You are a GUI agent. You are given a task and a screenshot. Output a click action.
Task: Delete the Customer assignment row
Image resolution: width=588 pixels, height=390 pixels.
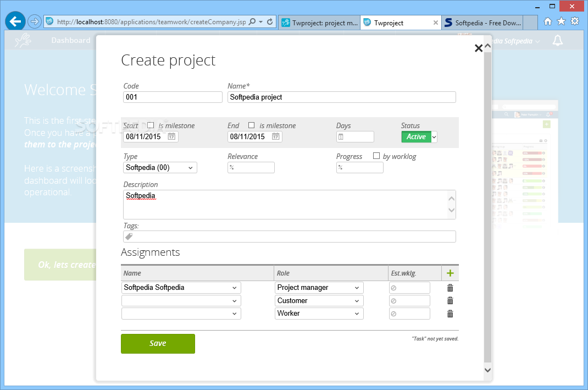tap(450, 301)
